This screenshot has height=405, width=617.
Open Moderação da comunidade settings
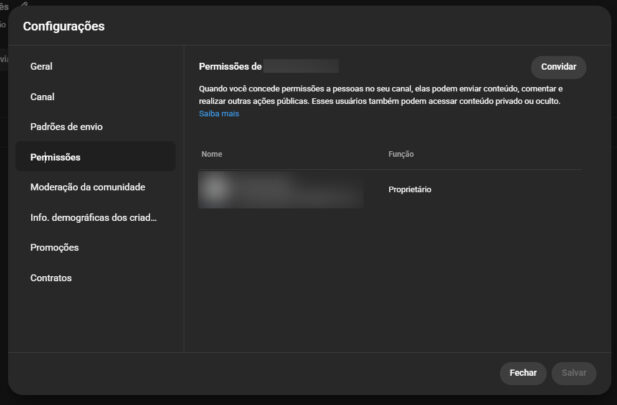[88, 187]
